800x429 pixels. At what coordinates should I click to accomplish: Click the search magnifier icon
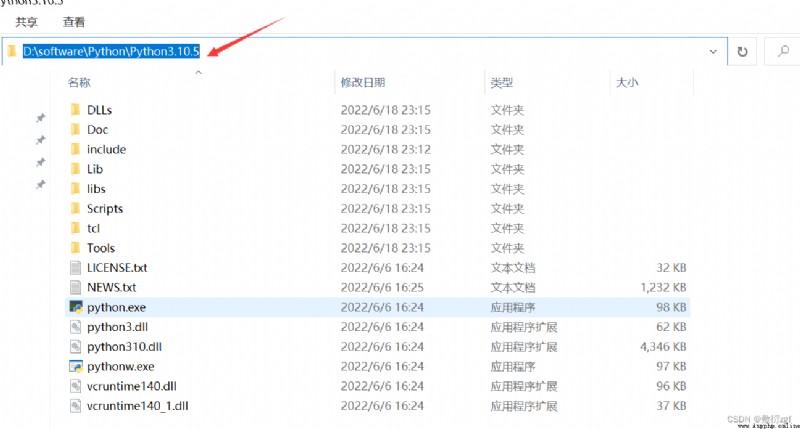click(x=783, y=51)
